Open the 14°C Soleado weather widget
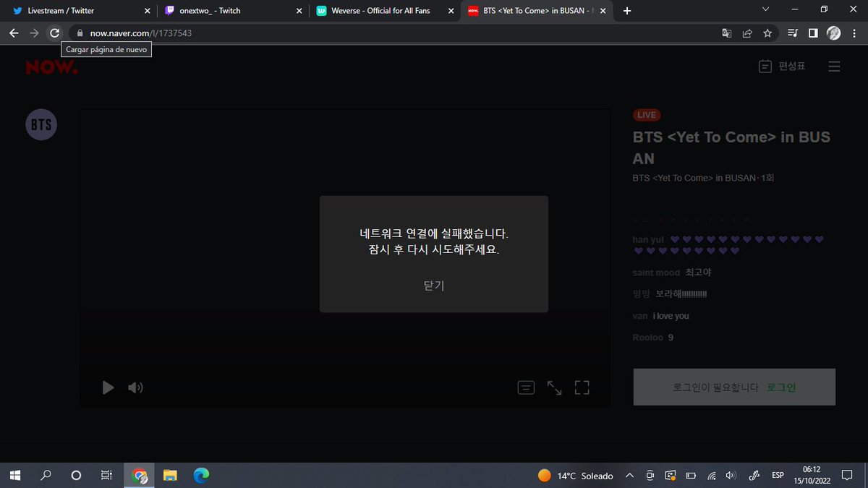This screenshot has height=488, width=868. pos(576,476)
